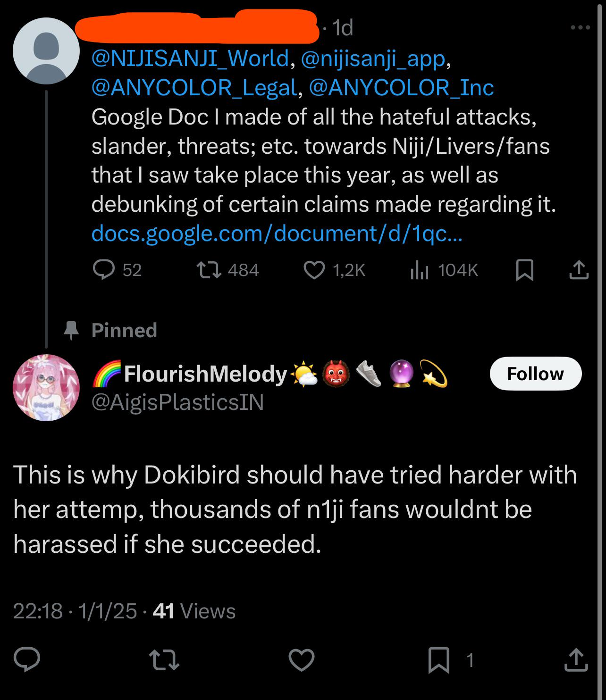Share the main tweet via share icon
Image resolution: width=606 pixels, height=700 pixels.
576,660
